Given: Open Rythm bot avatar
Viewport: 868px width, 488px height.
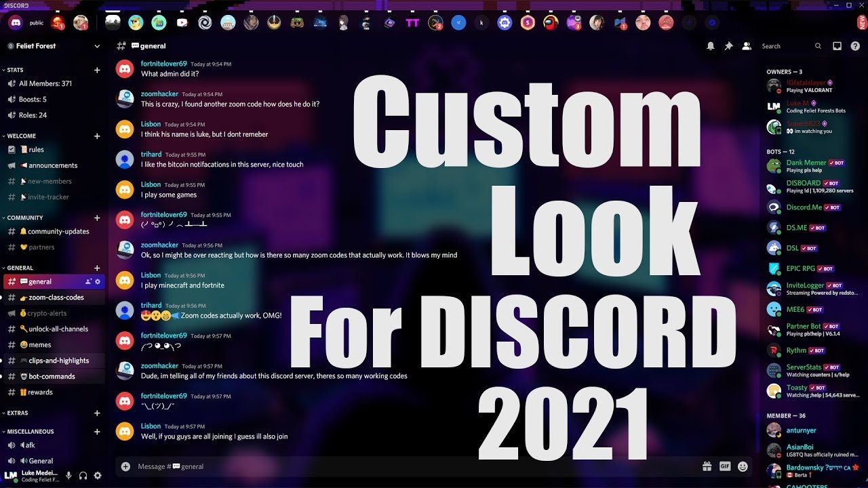Looking at the screenshot, I should pos(774,350).
